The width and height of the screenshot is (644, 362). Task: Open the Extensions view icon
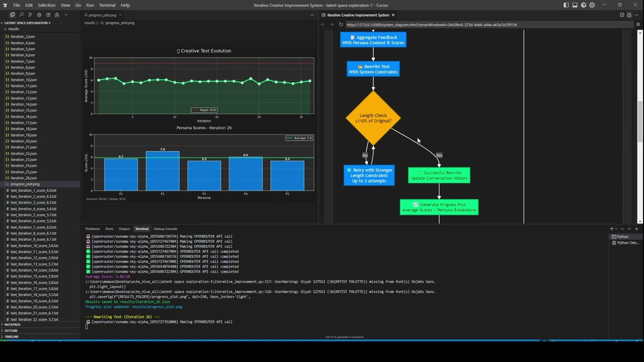(x=48, y=15)
